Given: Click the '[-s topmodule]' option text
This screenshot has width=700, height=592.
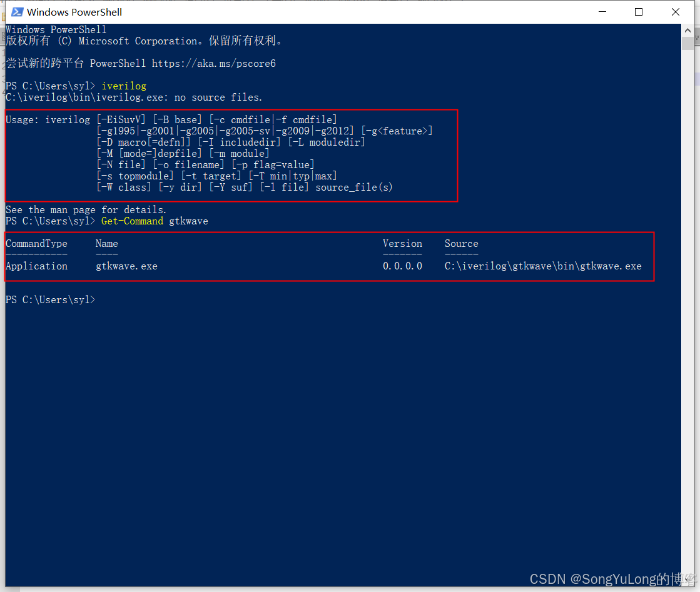Looking at the screenshot, I should pos(135,176).
